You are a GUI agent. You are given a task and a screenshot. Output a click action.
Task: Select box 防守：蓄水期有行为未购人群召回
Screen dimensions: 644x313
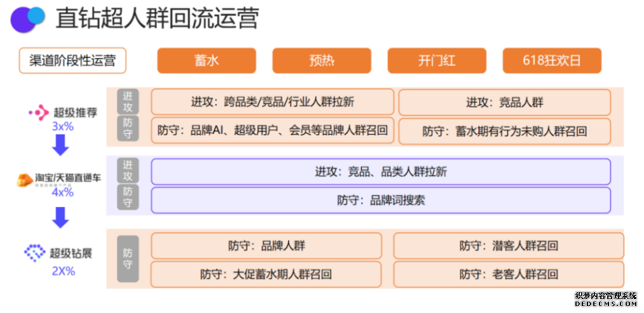[505, 131]
